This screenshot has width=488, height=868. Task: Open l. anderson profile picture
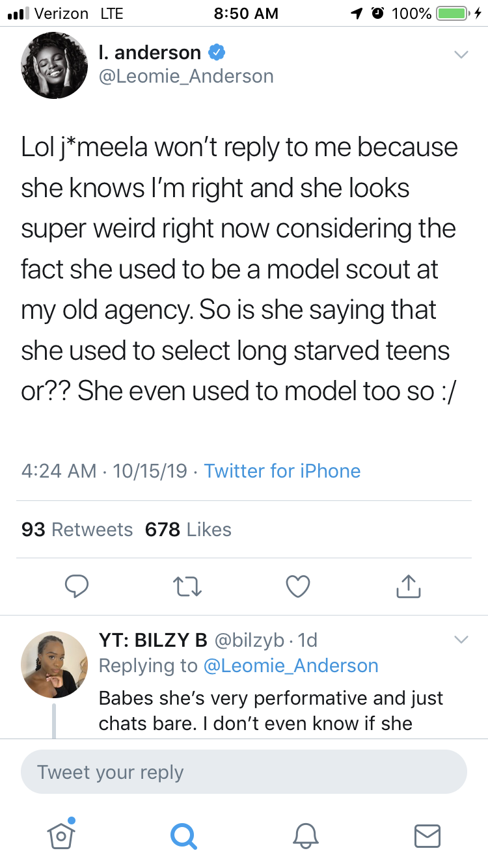click(54, 66)
